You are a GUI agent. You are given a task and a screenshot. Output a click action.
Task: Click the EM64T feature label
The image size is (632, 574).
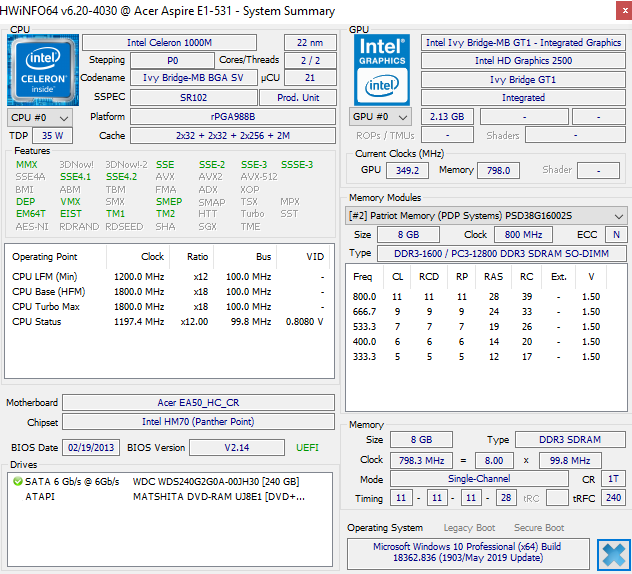click(31, 214)
